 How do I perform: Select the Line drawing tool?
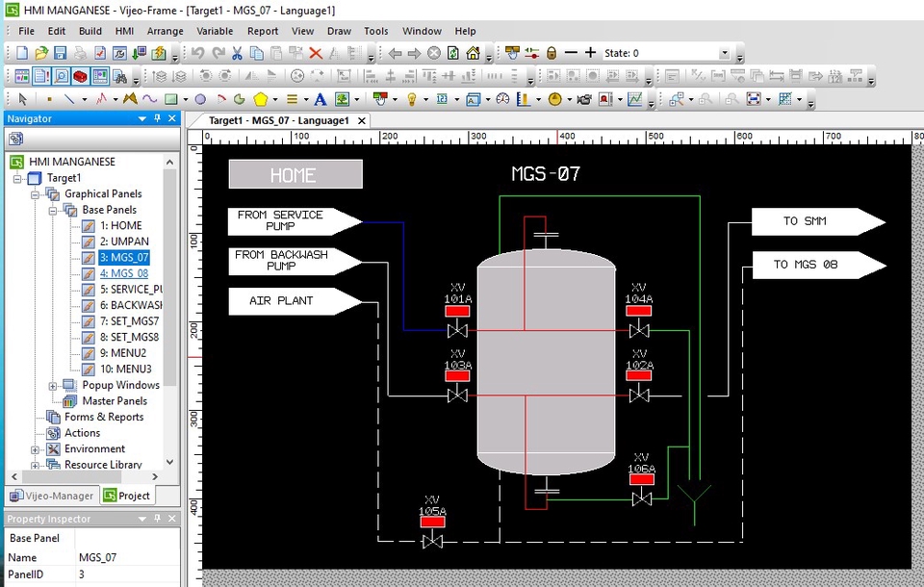(69, 99)
